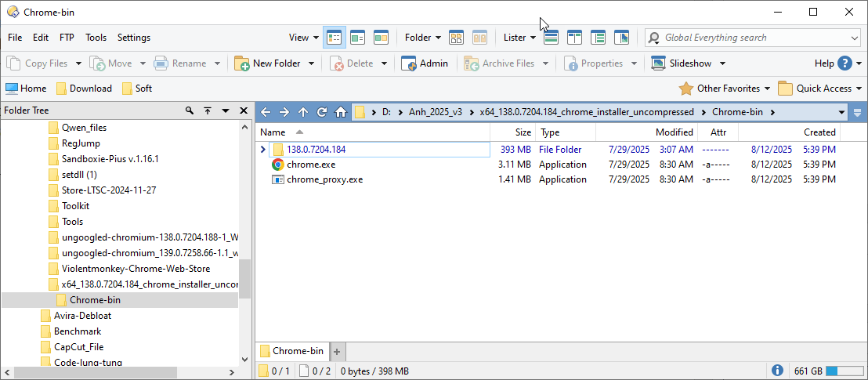Open the FTP menu
Screen dimensions: 868x380
coord(67,38)
